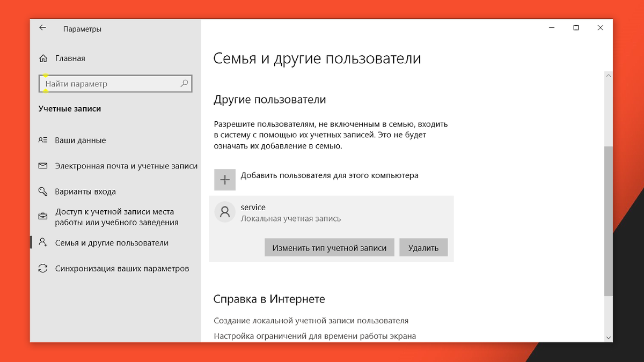Click Изменить тип учетной записи button

(x=330, y=248)
